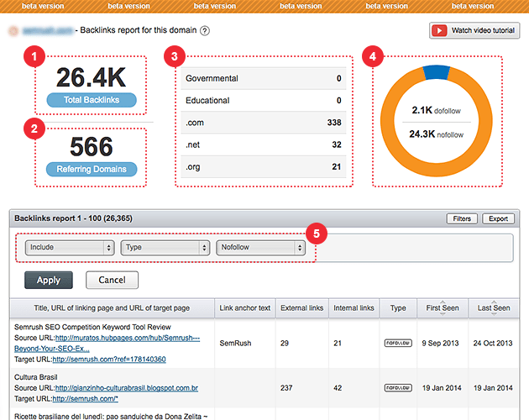Screen dimensions: 529x420
Task: Open the Nofollow value dropdown
Action: (260, 248)
